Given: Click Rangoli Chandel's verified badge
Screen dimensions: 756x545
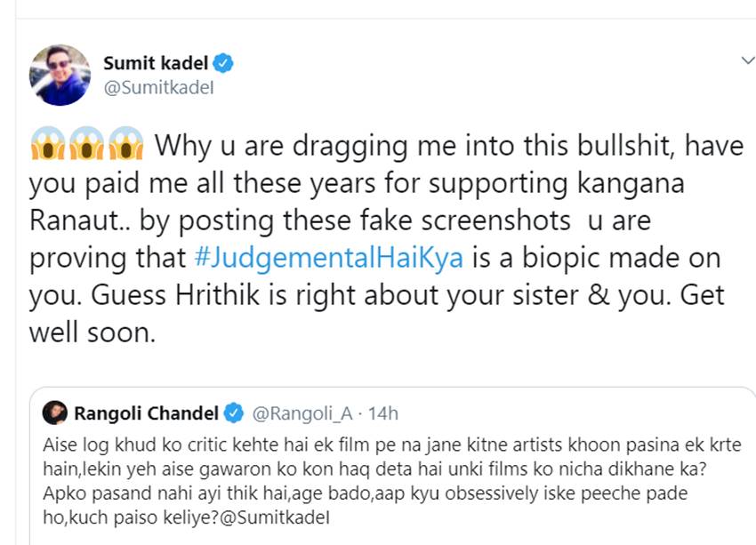Looking at the screenshot, I should (x=235, y=413).
